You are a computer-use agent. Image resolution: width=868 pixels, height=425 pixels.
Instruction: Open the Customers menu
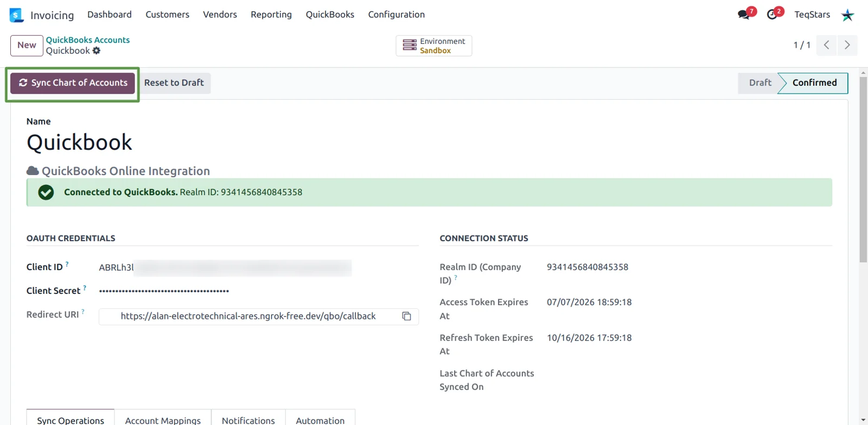pos(167,15)
